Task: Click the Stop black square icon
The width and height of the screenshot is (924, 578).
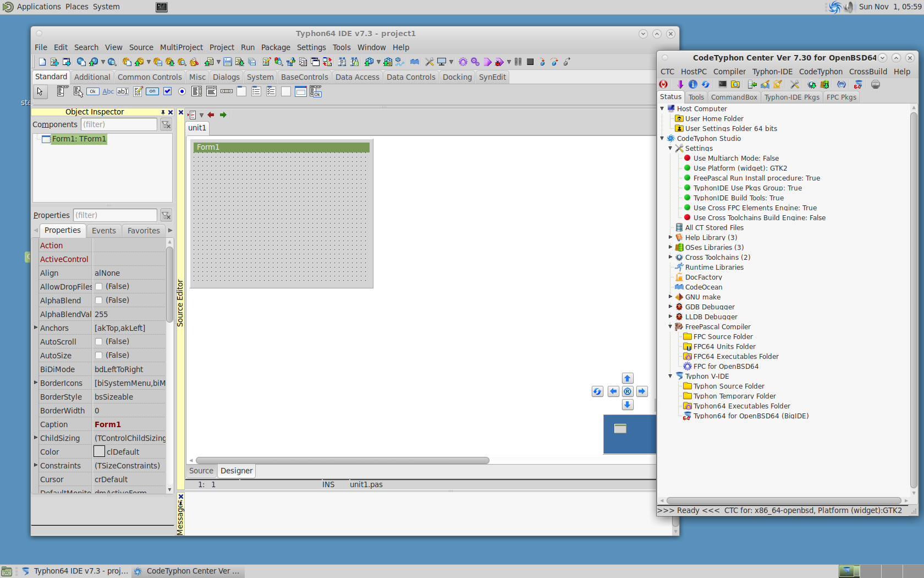Action: tap(530, 62)
